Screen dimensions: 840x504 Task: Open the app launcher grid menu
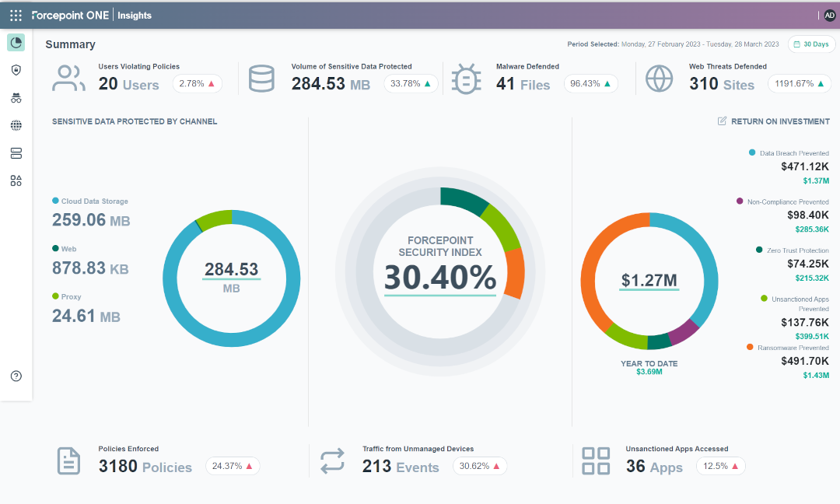(16, 16)
